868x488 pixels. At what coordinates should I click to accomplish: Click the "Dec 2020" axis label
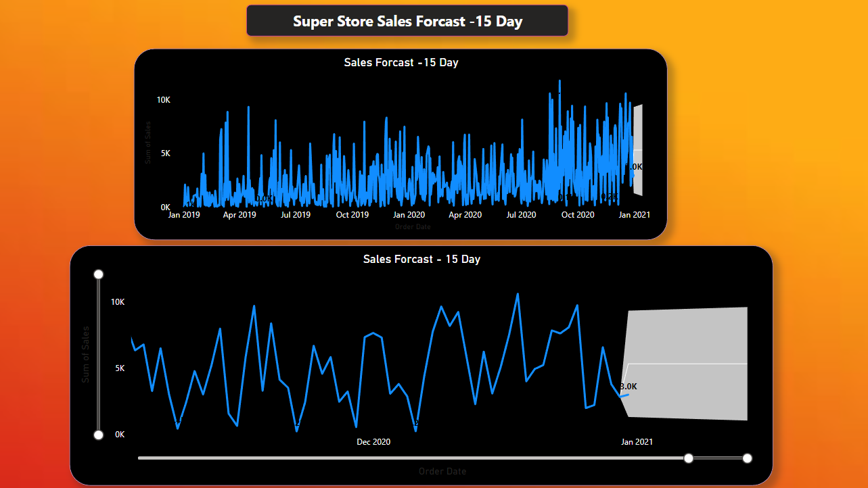coord(374,441)
